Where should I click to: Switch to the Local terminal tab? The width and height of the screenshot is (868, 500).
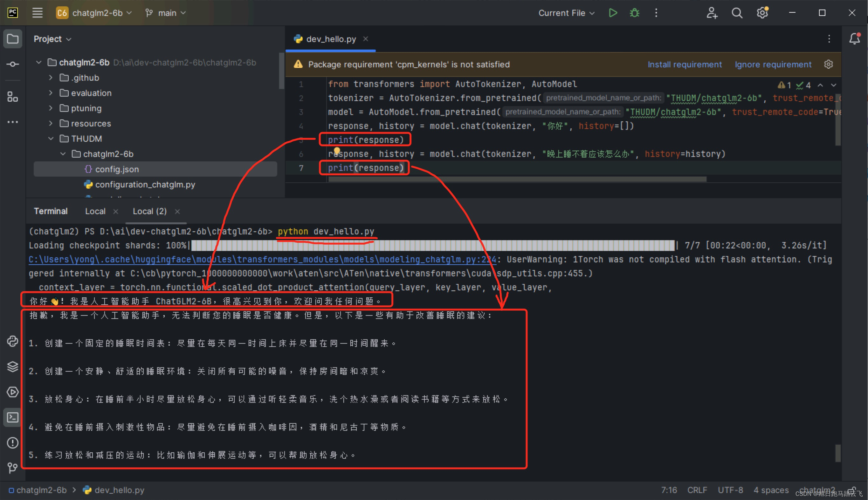pos(95,211)
